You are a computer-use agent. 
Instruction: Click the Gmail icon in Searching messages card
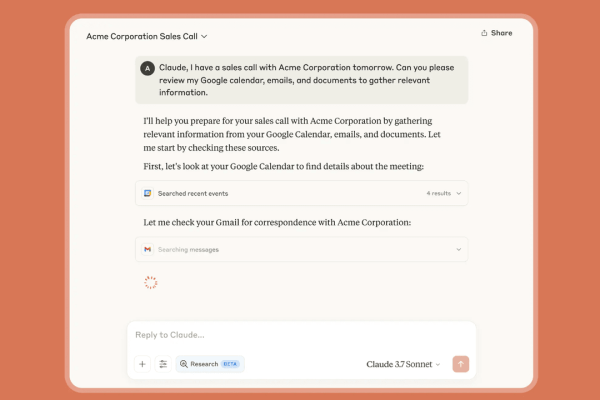pos(147,249)
